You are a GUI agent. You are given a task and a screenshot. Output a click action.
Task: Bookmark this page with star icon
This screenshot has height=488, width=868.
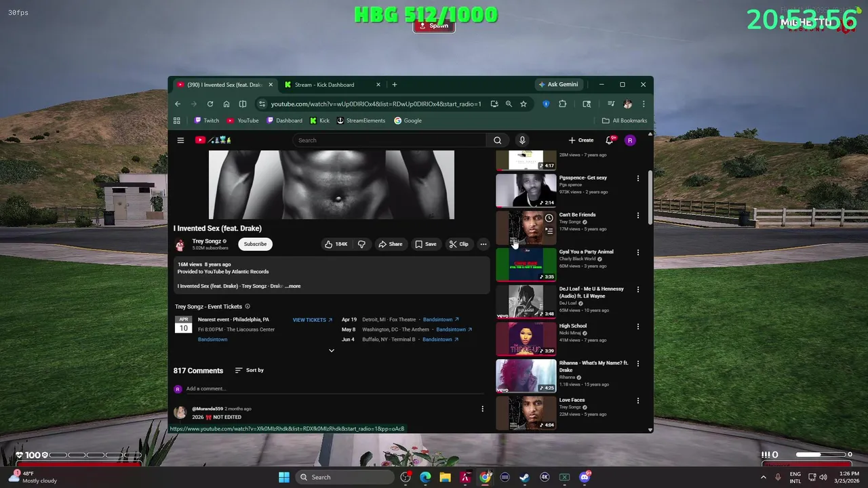point(524,104)
